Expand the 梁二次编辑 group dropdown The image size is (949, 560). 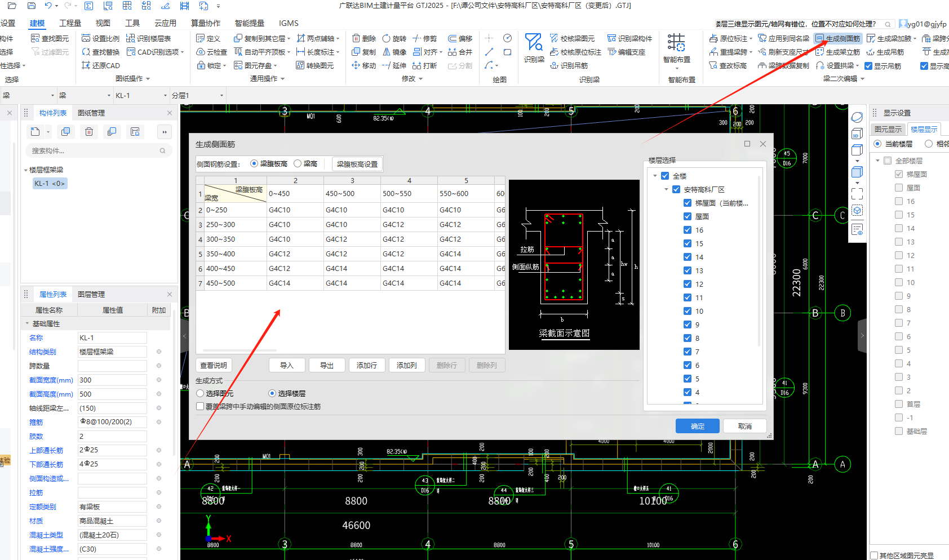coord(862,79)
